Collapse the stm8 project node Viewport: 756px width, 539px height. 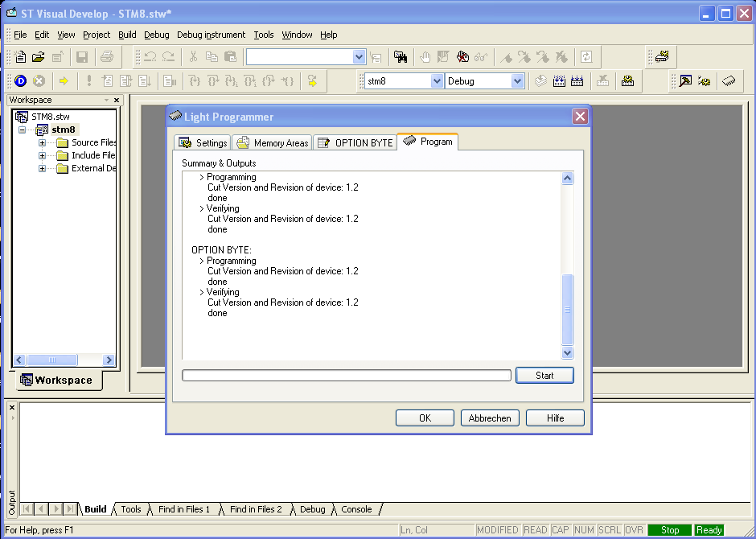tap(23, 130)
